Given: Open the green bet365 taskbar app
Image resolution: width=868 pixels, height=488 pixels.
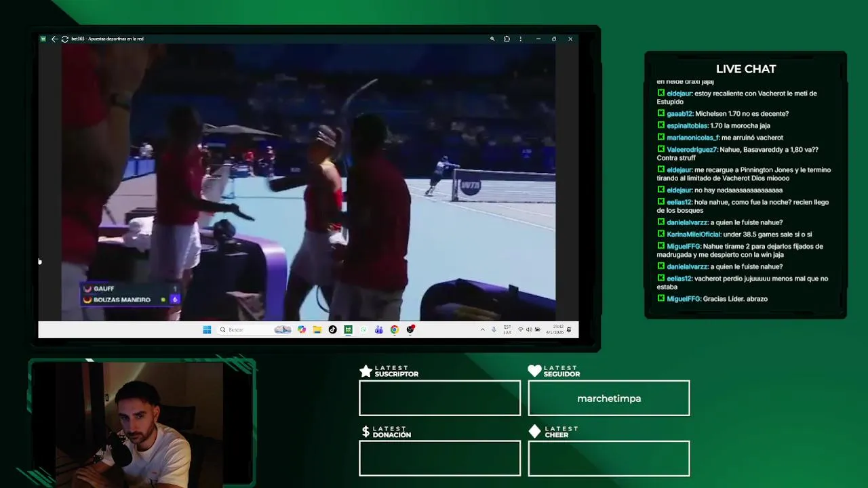Looking at the screenshot, I should 348,329.
